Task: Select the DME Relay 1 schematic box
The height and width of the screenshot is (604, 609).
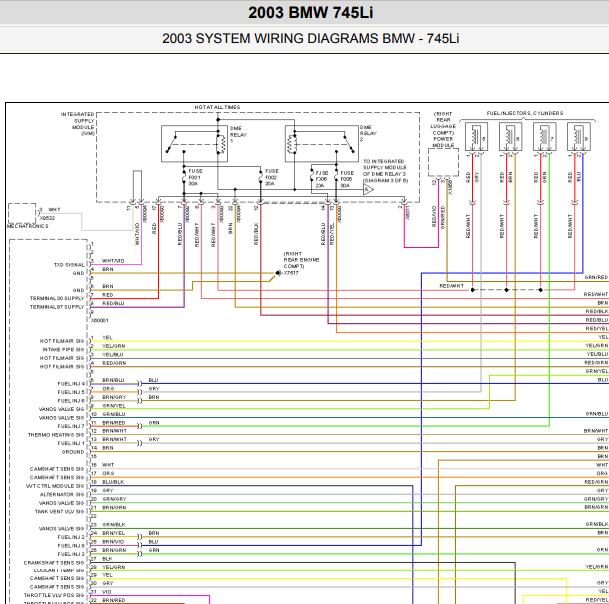Action: point(194,143)
